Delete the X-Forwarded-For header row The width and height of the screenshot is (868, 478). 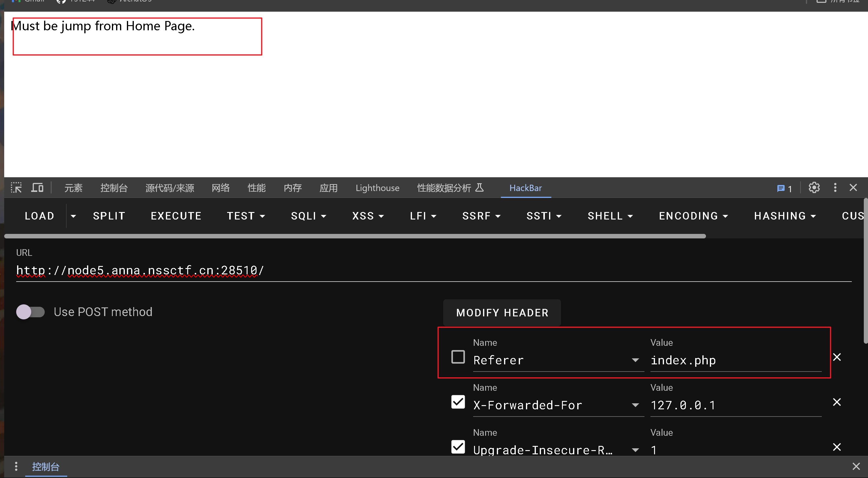click(x=837, y=402)
